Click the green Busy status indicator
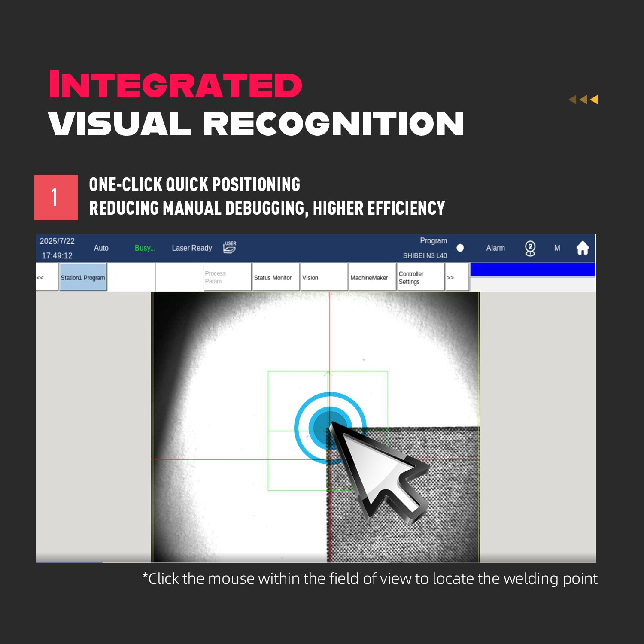This screenshot has height=644, width=644. click(145, 248)
